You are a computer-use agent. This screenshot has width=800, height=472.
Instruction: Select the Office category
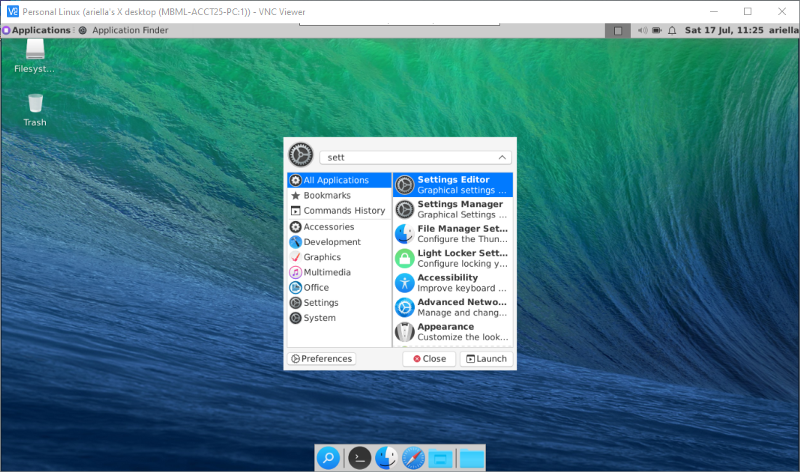(x=339, y=288)
